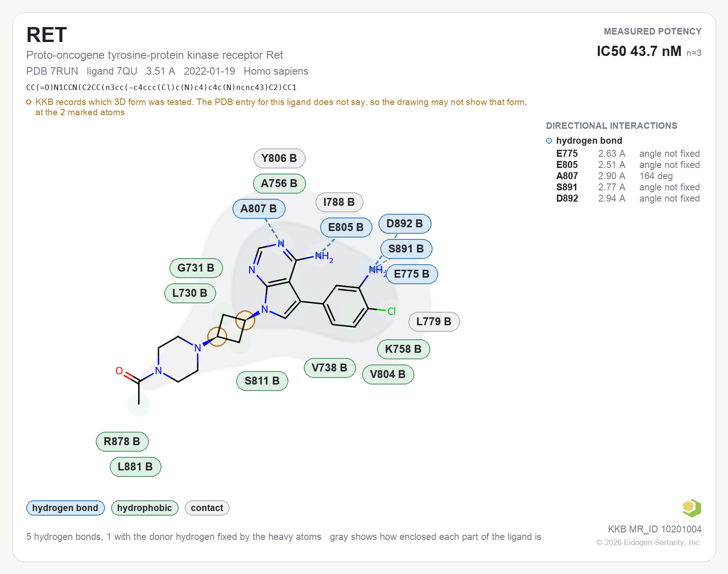Click the RET target title

(47, 35)
